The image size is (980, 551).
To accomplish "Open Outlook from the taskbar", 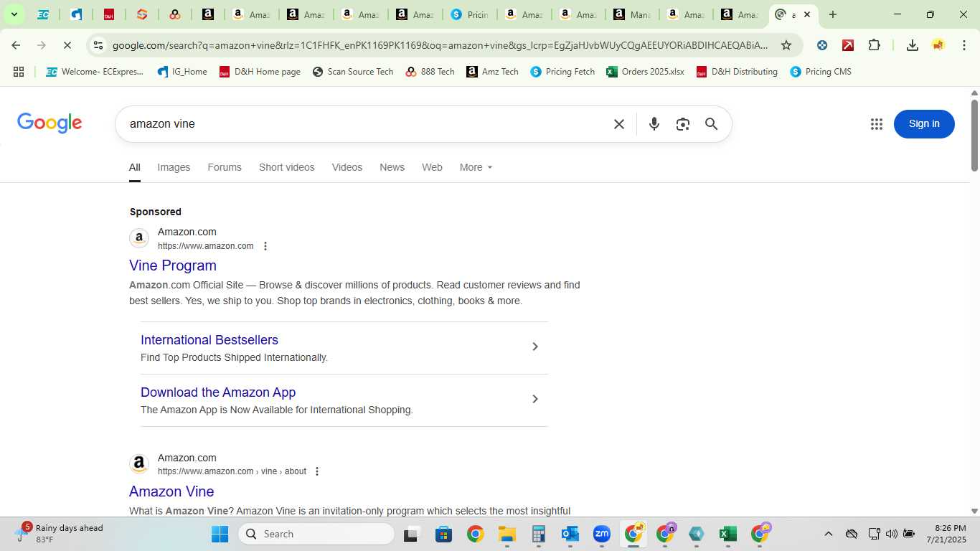I will [570, 534].
